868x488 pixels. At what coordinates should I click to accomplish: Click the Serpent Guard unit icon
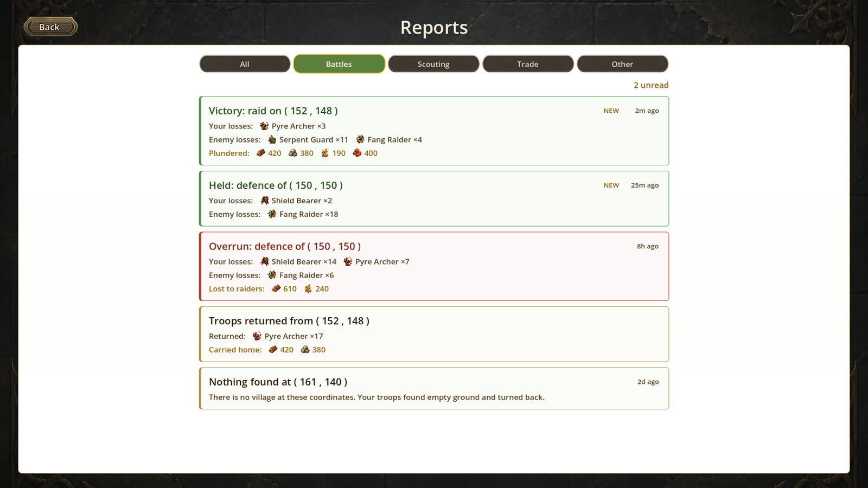tap(272, 139)
